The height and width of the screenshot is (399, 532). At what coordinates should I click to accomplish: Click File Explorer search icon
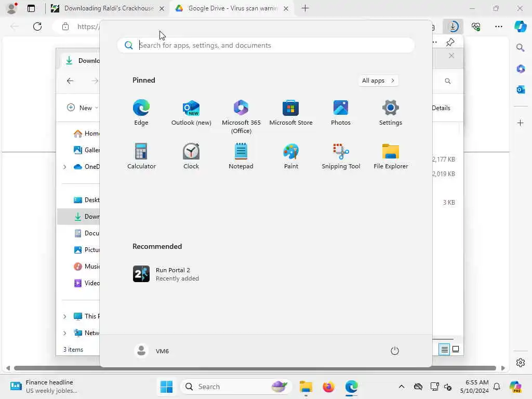pyautogui.click(x=447, y=81)
